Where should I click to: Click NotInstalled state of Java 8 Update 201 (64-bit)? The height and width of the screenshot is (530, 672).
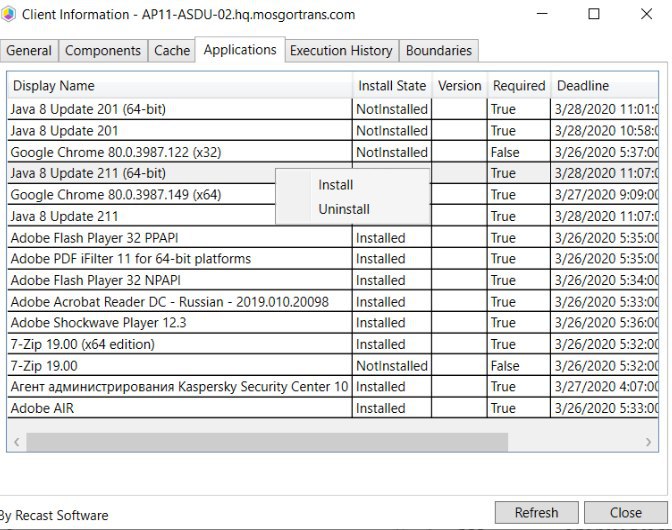pos(392,109)
